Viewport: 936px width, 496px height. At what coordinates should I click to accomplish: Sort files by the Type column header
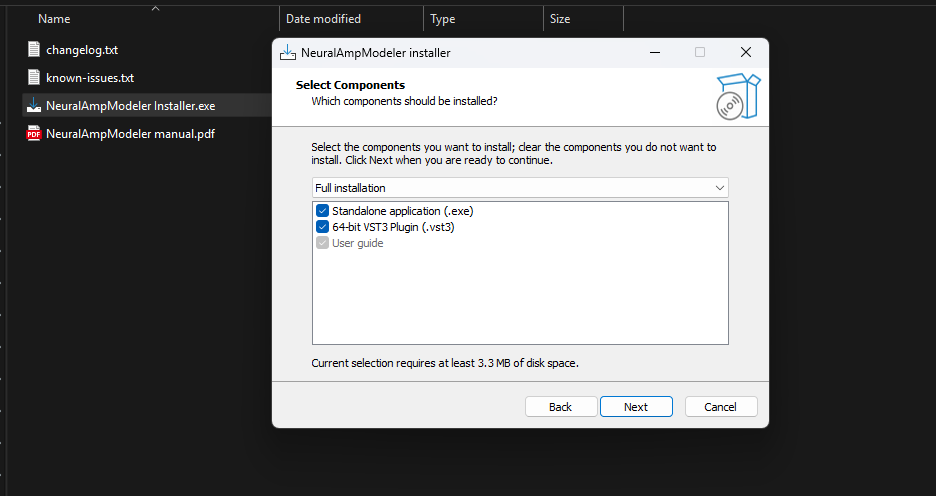pos(442,19)
